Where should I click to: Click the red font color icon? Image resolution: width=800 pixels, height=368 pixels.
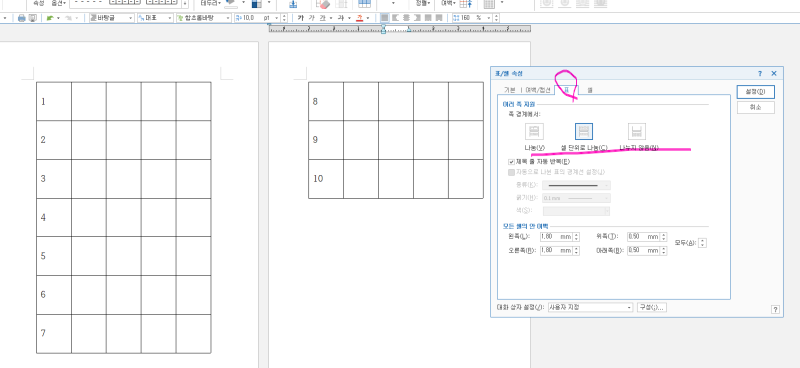pyautogui.click(x=360, y=18)
